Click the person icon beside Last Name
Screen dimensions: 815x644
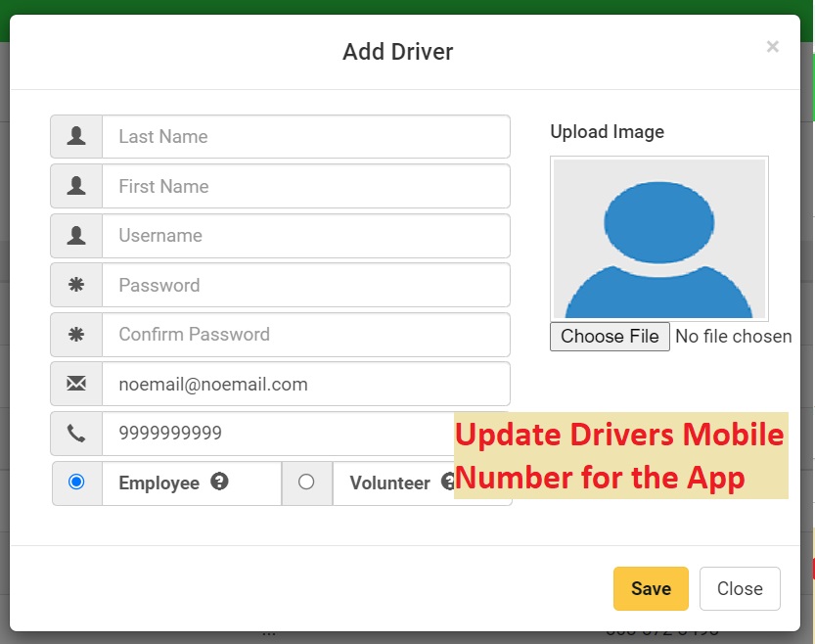[76, 136]
